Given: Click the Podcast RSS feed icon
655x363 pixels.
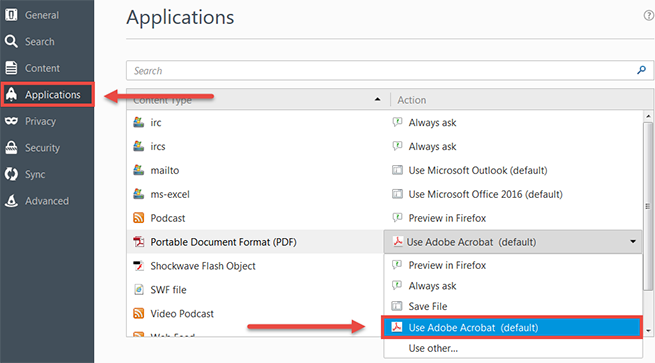Looking at the screenshot, I should (x=139, y=218).
